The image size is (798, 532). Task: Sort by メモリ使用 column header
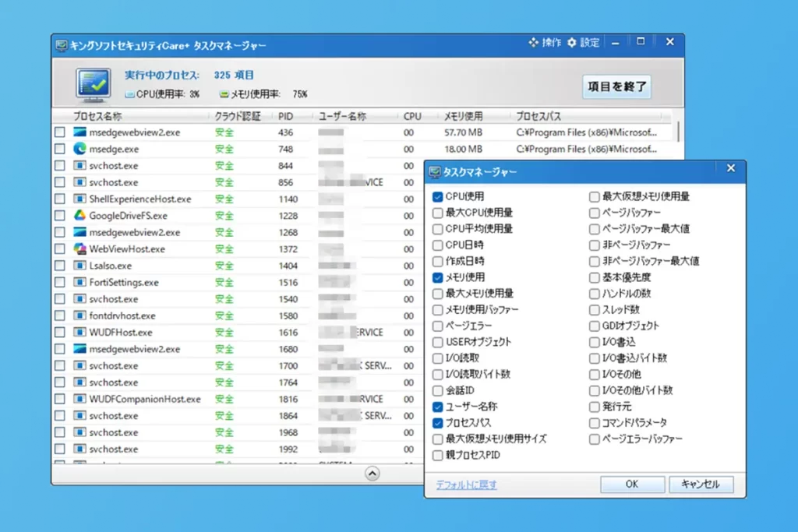463,116
